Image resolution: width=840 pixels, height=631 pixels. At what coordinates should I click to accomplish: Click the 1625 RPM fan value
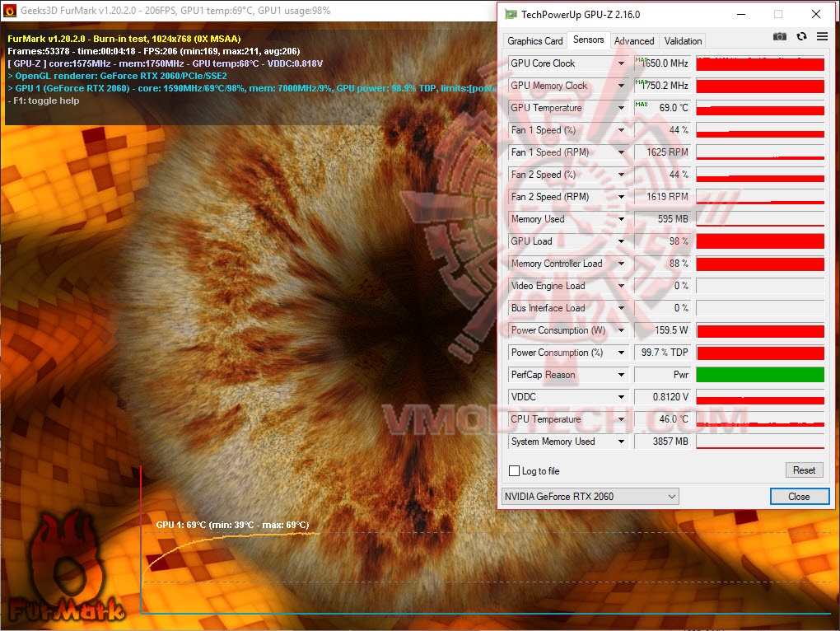click(x=663, y=152)
